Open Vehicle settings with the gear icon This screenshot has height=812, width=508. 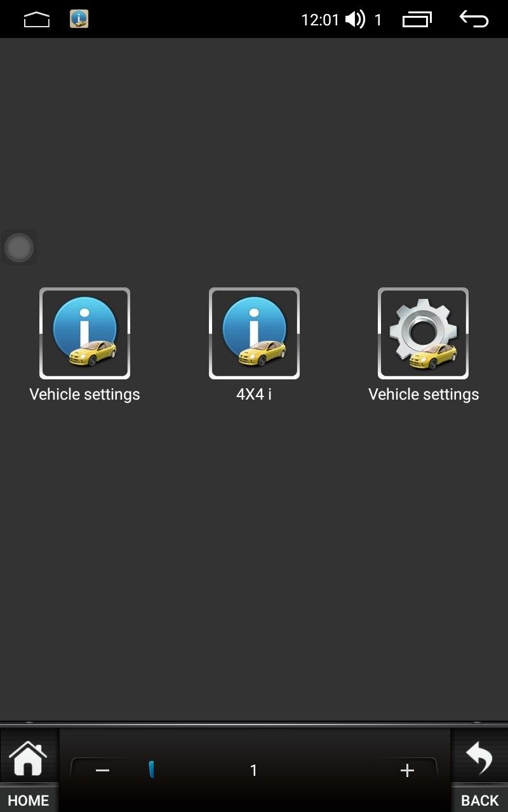coord(424,334)
